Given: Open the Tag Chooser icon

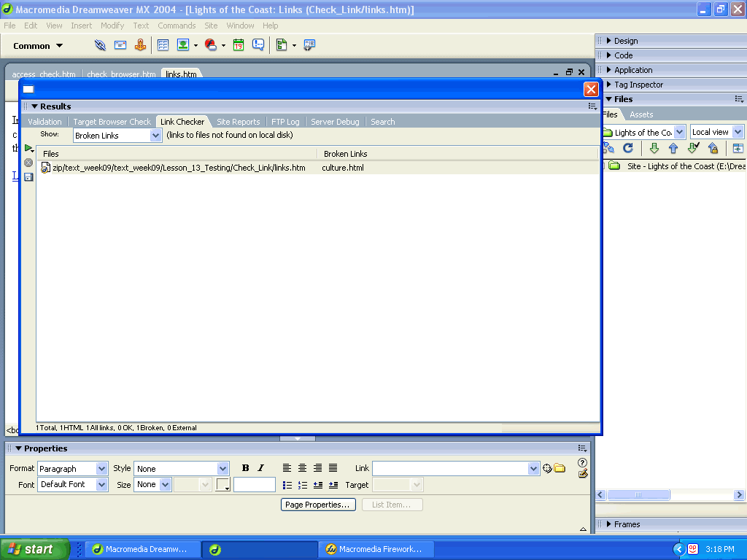Looking at the screenshot, I should click(309, 45).
